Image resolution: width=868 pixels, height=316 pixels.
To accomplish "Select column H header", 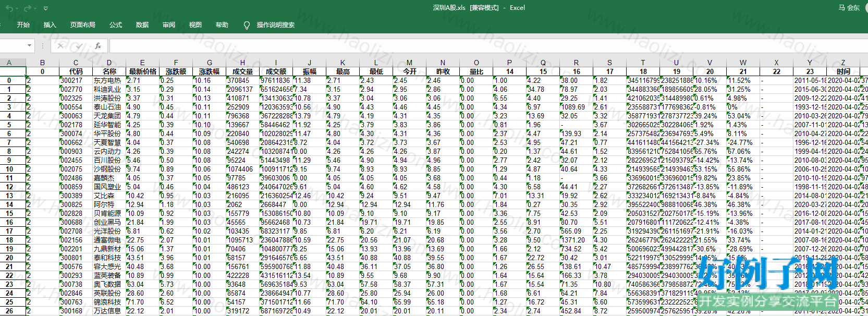I will (x=242, y=63).
